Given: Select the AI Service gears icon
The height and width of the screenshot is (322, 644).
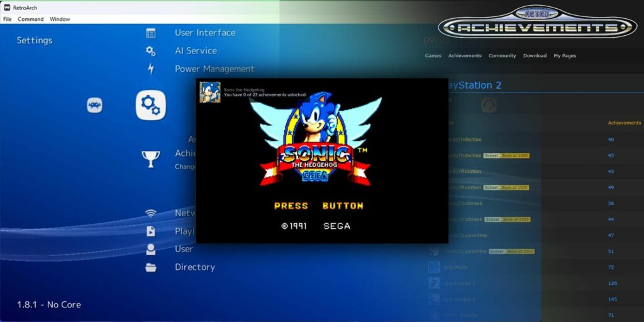Looking at the screenshot, I should pos(151,51).
